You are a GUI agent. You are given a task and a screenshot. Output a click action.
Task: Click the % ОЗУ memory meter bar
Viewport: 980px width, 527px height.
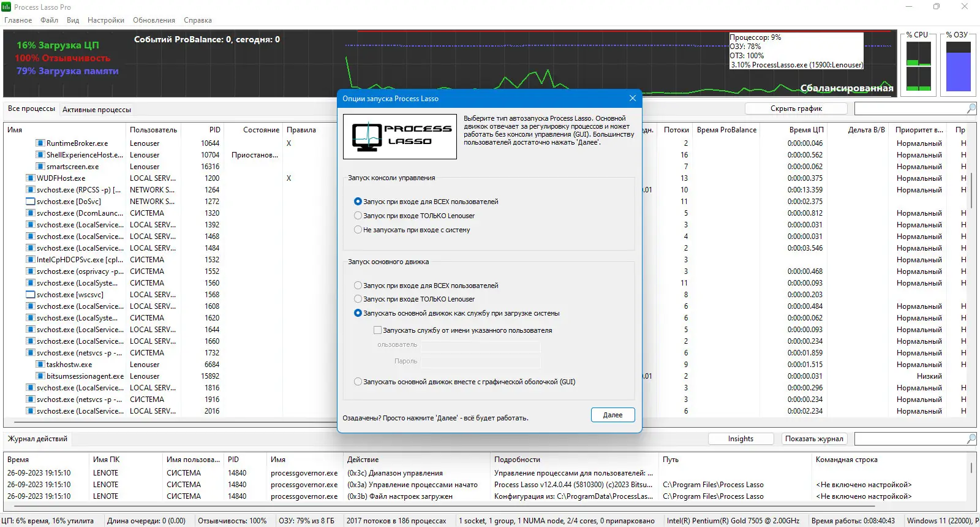tap(959, 66)
